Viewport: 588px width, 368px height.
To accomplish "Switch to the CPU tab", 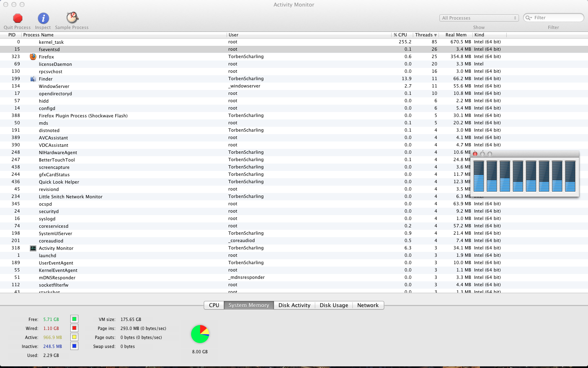I will 214,305.
